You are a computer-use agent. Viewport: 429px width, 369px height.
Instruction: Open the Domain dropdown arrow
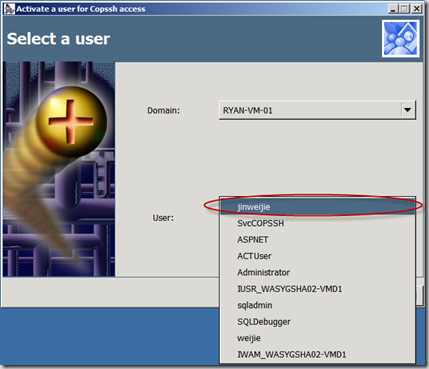[408, 110]
